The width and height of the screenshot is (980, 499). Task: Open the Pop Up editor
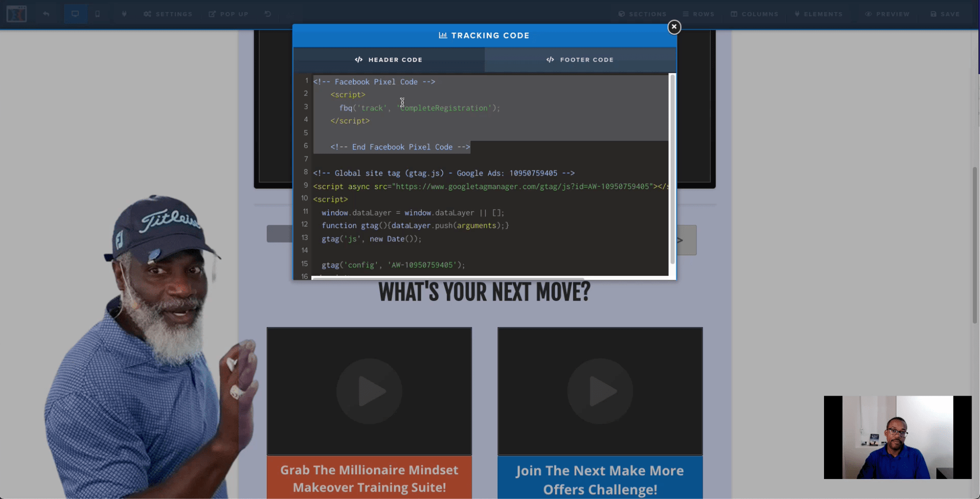228,14
